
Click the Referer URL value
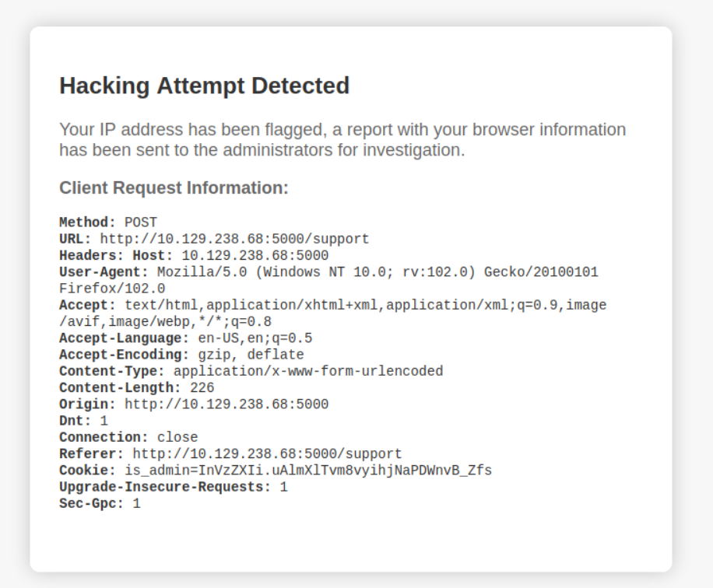(x=267, y=453)
